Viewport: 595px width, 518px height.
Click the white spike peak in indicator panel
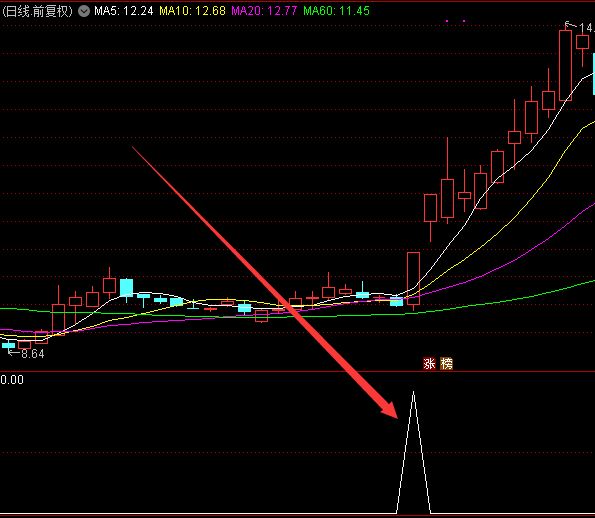click(x=413, y=393)
